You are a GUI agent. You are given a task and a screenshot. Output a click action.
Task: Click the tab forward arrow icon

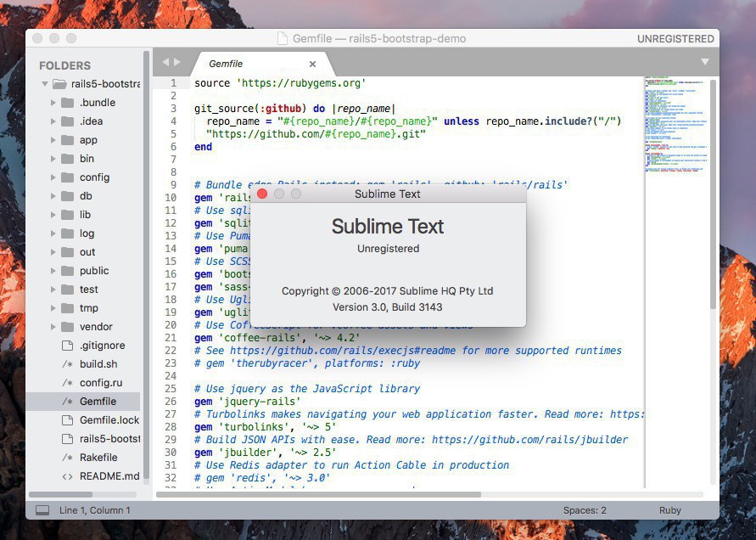[x=177, y=62]
